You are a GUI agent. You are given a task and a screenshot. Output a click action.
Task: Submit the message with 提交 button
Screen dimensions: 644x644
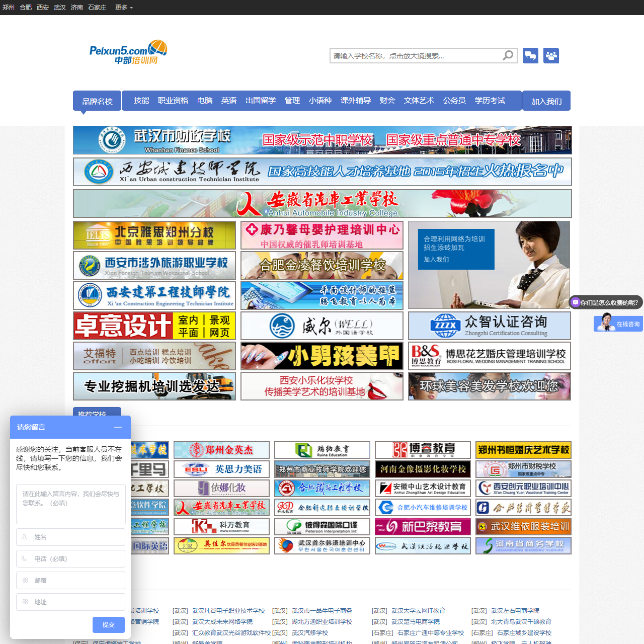pyautogui.click(x=109, y=625)
